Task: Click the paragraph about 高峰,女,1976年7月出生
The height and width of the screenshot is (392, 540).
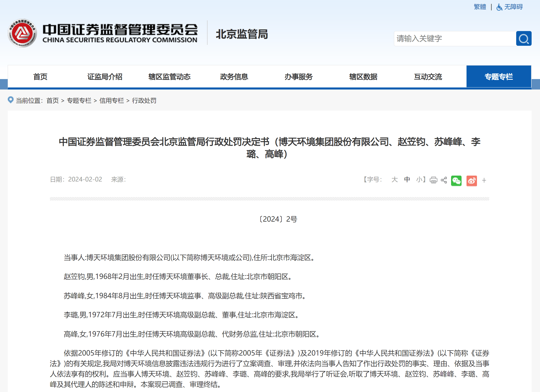Action: [192, 334]
